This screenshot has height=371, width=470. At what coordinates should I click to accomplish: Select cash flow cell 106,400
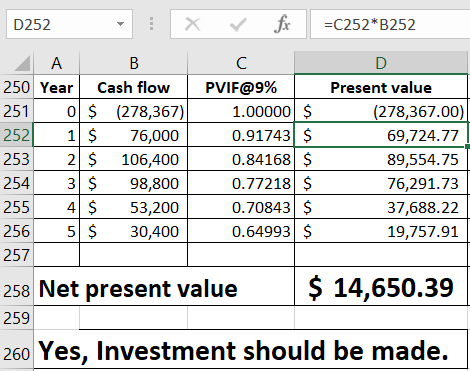134,159
